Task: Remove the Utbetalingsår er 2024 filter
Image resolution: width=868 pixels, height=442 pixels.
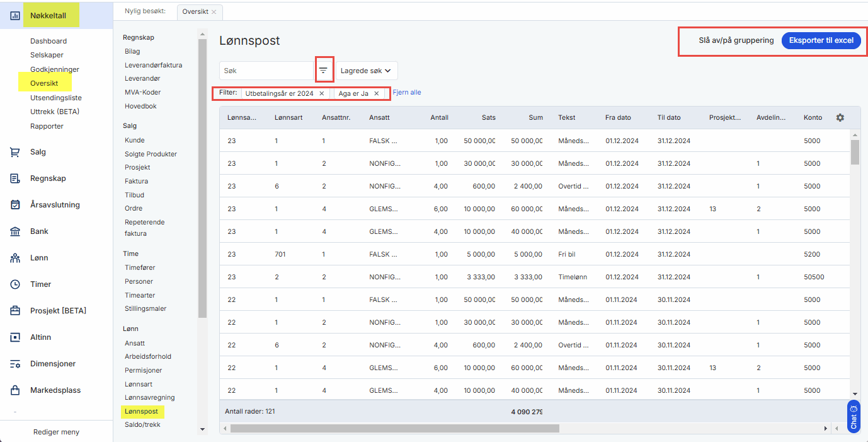Action: (321, 93)
